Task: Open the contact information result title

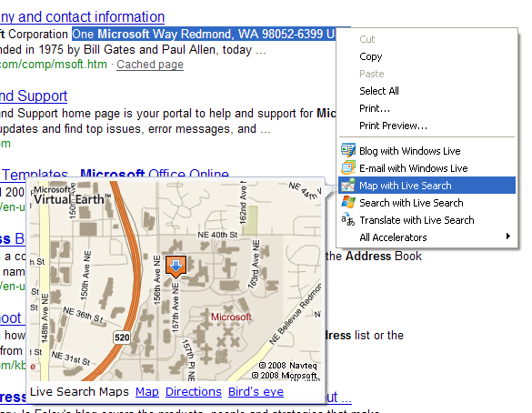Action: coord(82,17)
